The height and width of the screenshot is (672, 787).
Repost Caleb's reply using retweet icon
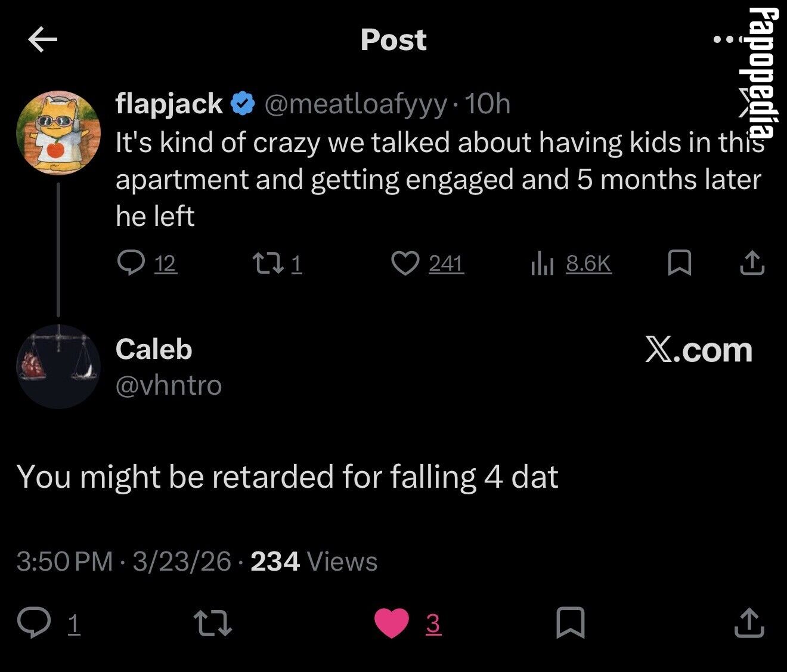pos(213,623)
